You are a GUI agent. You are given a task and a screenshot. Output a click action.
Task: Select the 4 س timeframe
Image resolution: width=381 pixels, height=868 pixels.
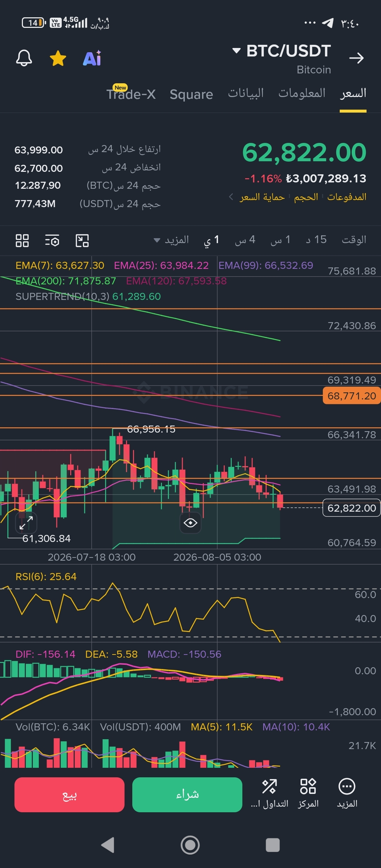tap(245, 240)
